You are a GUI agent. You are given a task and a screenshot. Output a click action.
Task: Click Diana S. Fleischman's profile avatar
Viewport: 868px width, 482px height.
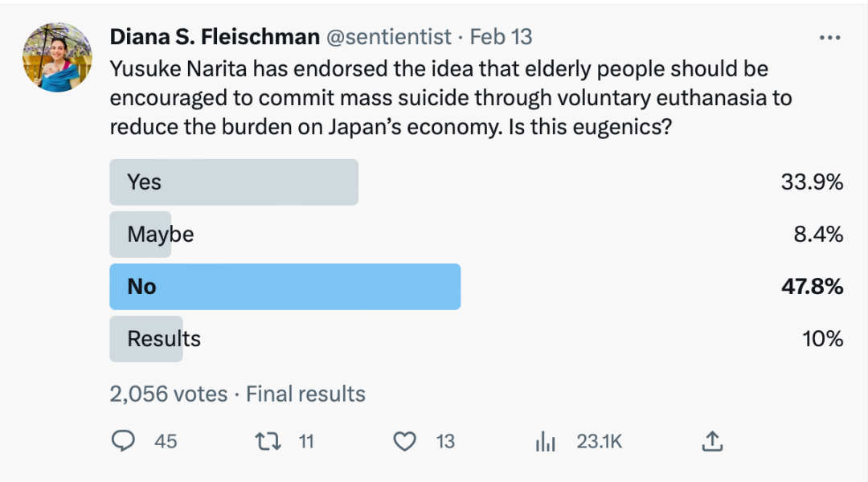pos(56,57)
